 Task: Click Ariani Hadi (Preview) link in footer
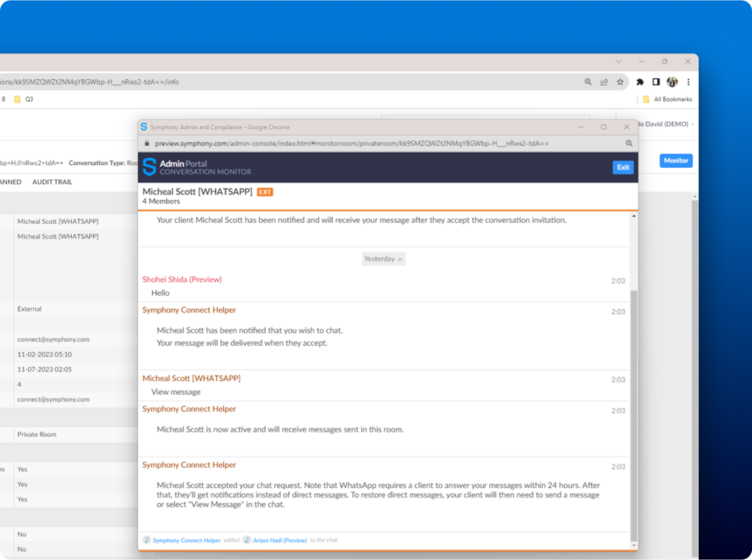tap(280, 540)
